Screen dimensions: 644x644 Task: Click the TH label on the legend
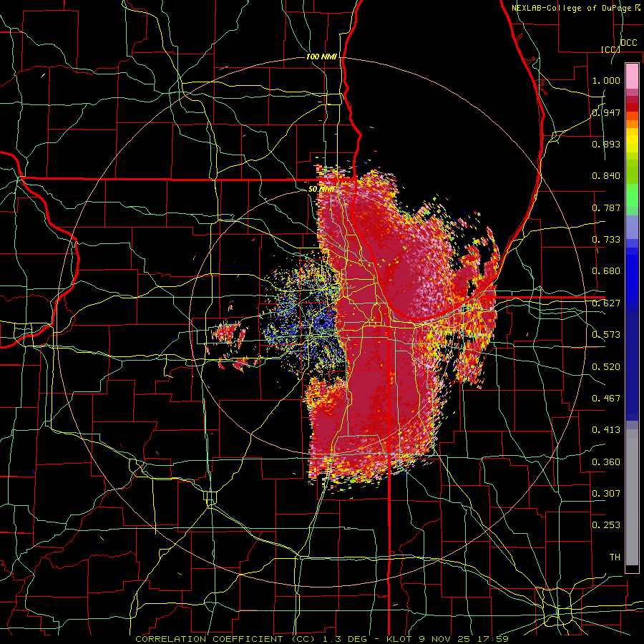coord(615,557)
